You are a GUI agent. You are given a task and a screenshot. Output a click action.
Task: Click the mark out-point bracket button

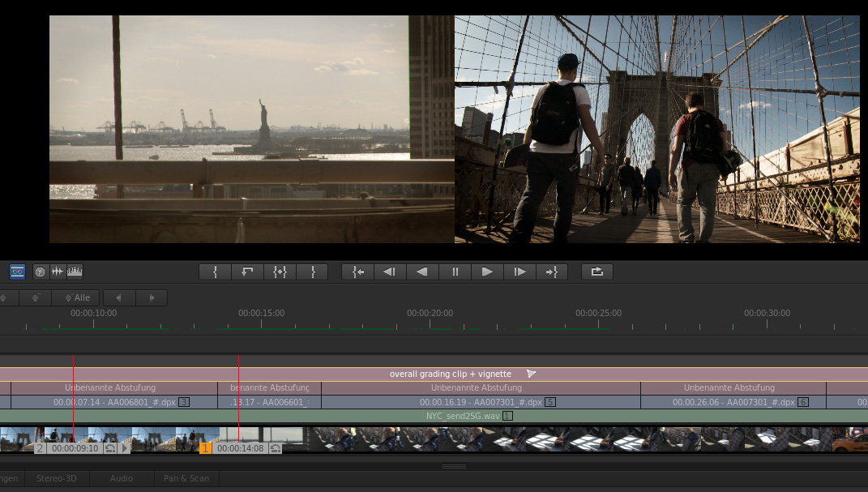coord(313,272)
